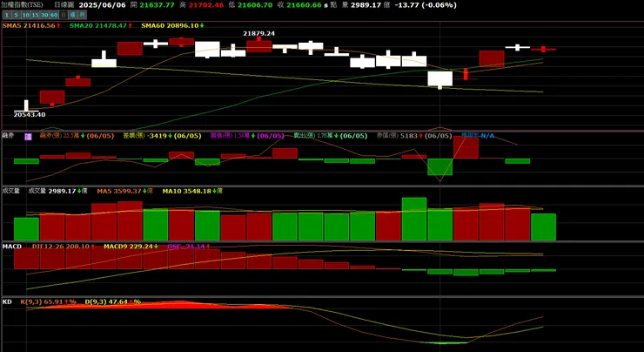Click the low price label 20543.40
Screen dimensions: 644x352
point(30,115)
